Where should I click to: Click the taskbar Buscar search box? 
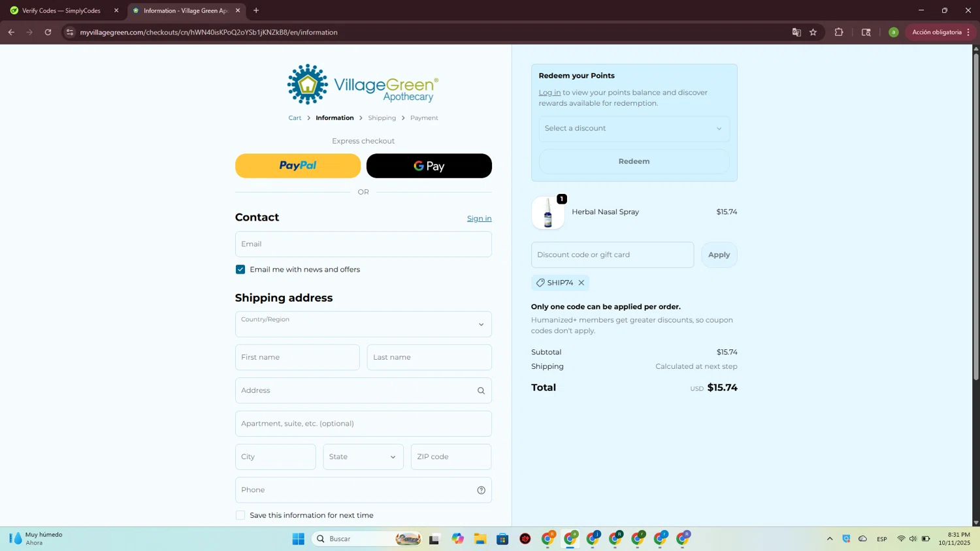point(367,539)
